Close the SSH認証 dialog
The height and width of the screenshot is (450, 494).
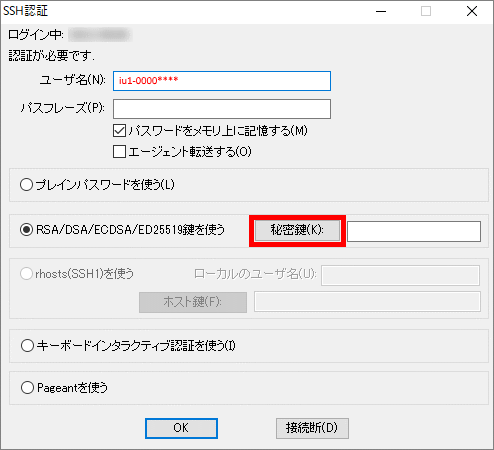(x=472, y=11)
